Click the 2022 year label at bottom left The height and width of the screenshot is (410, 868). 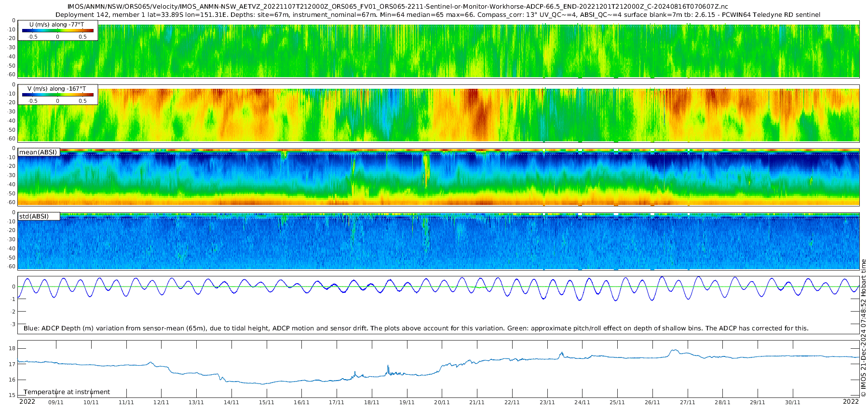tap(27, 402)
